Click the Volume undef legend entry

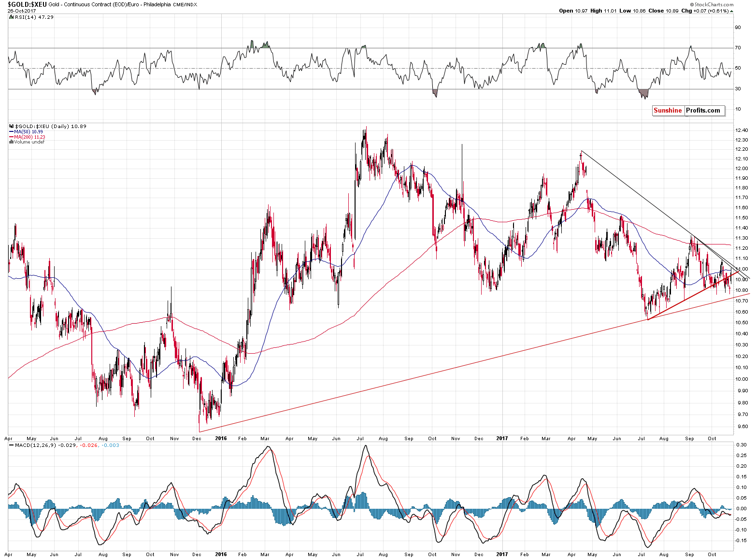[29, 142]
